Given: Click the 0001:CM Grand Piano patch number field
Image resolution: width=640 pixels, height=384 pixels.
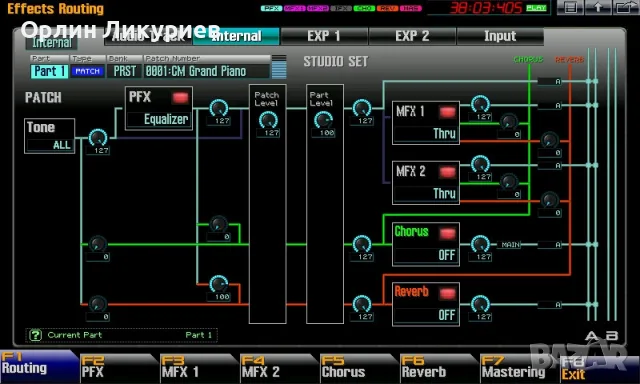Looking at the screenshot, I should pyautogui.click(x=207, y=71).
